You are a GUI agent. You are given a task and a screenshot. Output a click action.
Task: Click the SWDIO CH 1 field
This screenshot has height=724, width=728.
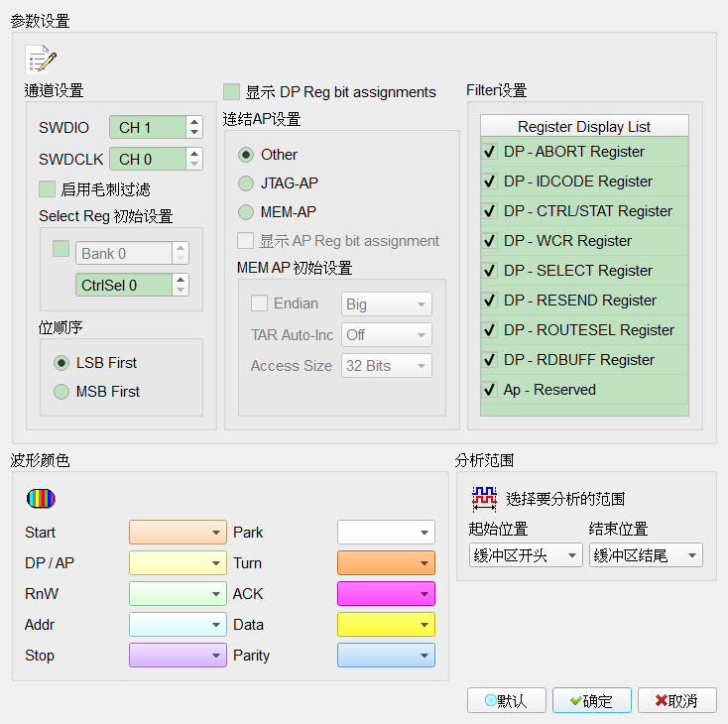pos(148,127)
